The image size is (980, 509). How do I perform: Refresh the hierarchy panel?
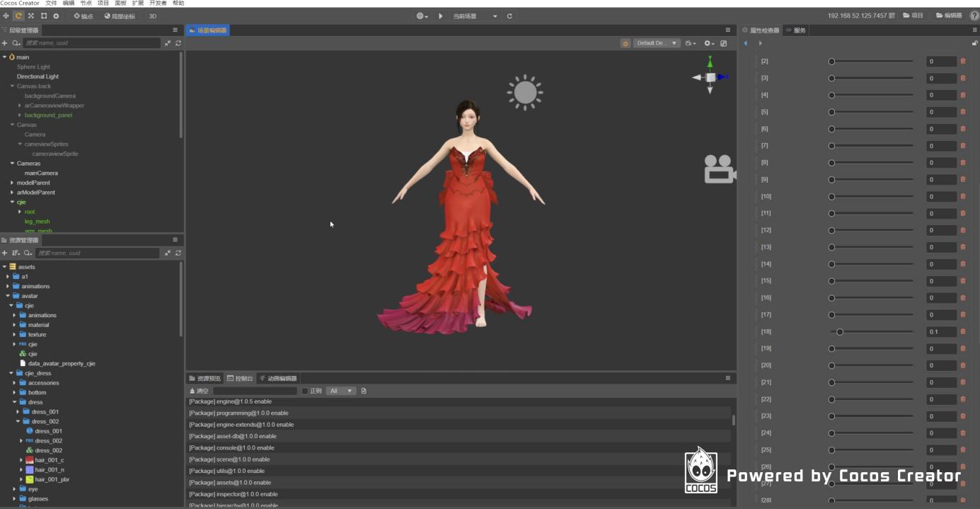(x=178, y=43)
